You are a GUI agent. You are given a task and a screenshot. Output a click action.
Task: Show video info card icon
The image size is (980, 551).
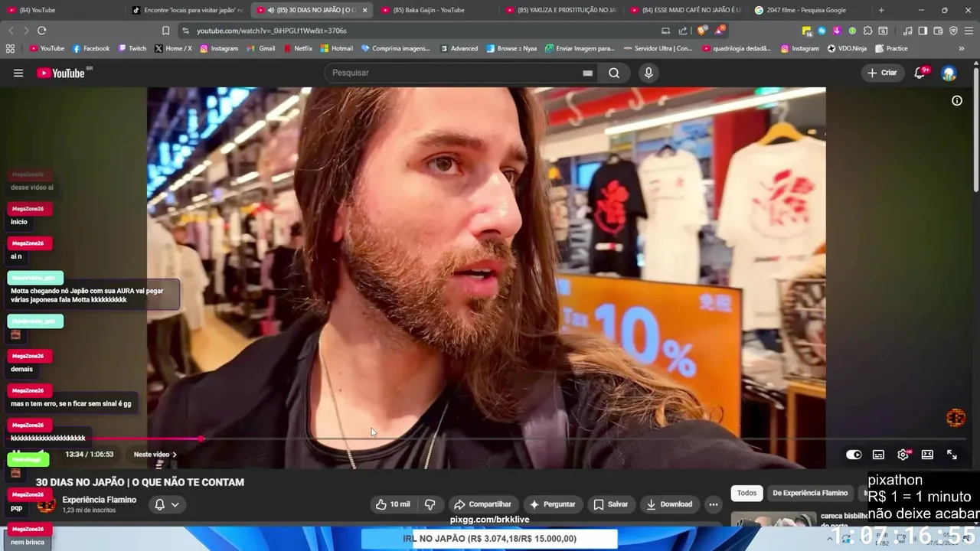point(957,100)
